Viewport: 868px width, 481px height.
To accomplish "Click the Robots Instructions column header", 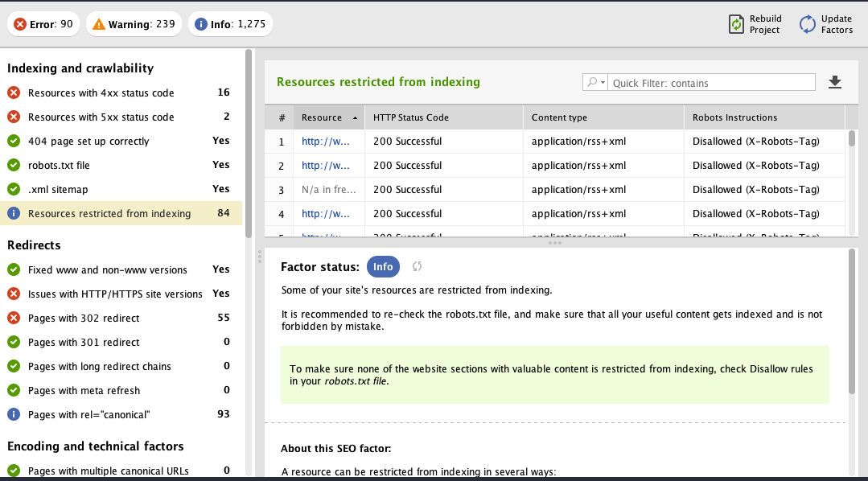I will click(734, 117).
